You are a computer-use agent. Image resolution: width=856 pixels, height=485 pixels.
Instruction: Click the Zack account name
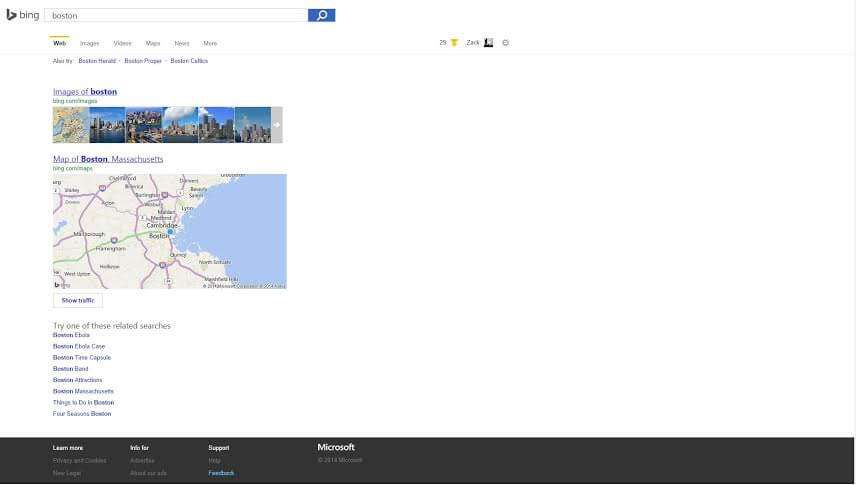pyautogui.click(x=473, y=43)
